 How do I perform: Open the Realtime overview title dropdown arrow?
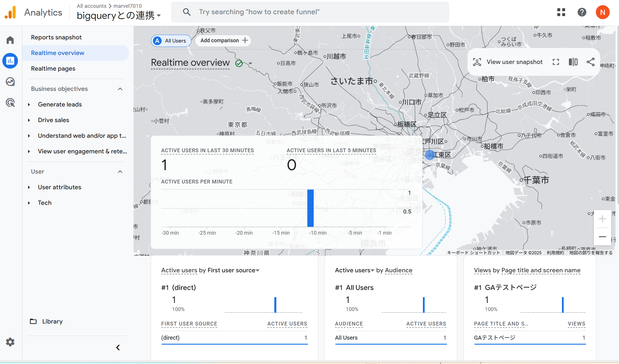click(250, 63)
